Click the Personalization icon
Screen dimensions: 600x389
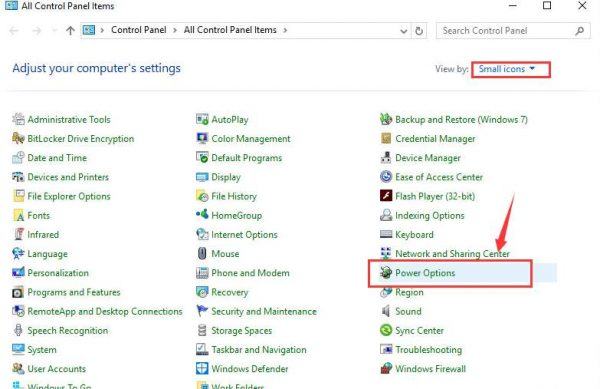(x=18, y=272)
